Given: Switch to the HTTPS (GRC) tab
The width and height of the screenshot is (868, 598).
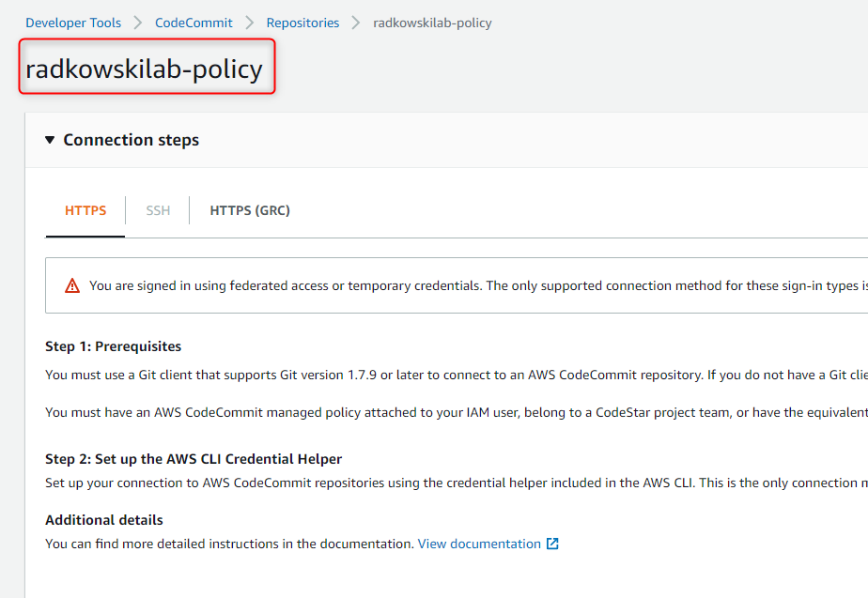Looking at the screenshot, I should [x=250, y=210].
